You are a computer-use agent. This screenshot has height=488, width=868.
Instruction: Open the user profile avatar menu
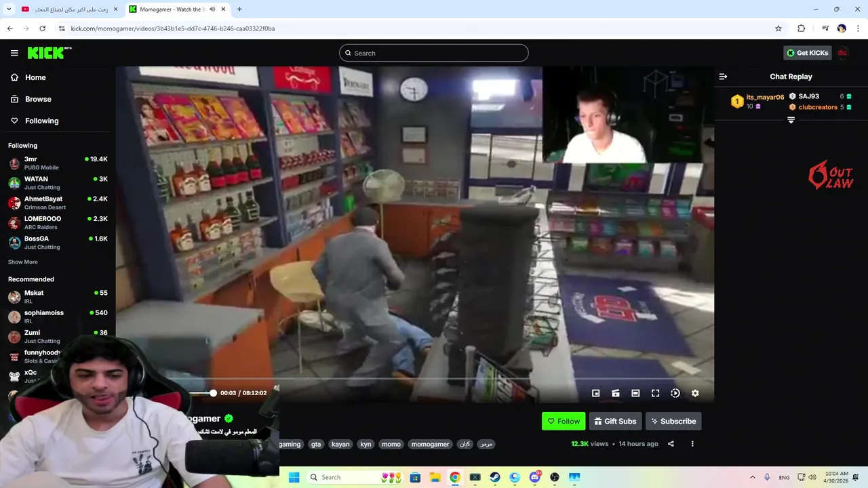coord(843,53)
